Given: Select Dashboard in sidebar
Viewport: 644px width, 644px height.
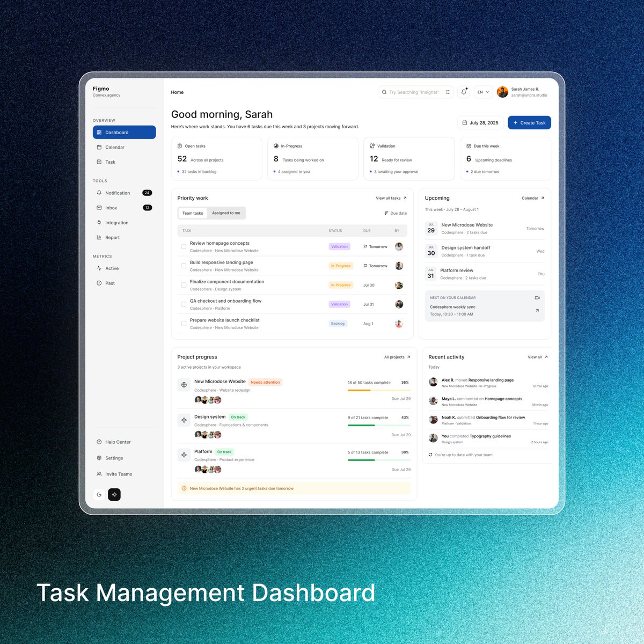Looking at the screenshot, I should [x=124, y=132].
